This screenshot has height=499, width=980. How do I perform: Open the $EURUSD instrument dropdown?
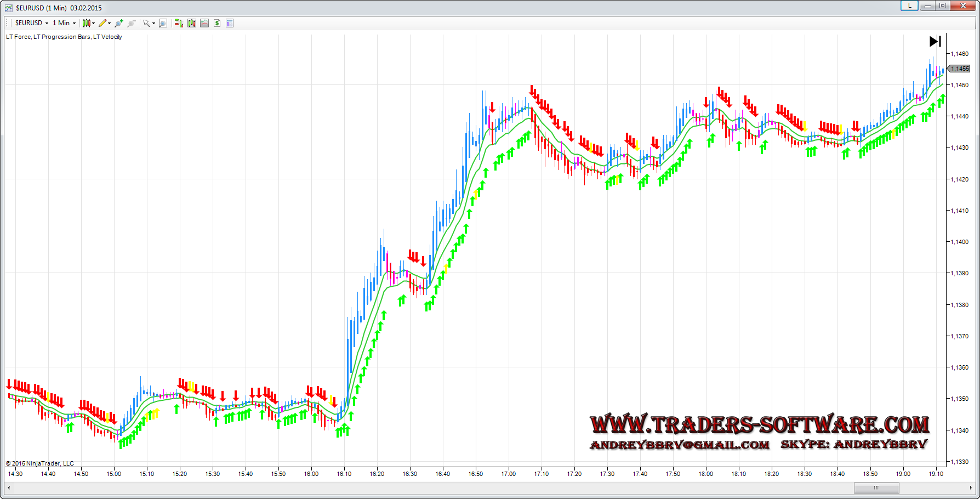click(31, 23)
